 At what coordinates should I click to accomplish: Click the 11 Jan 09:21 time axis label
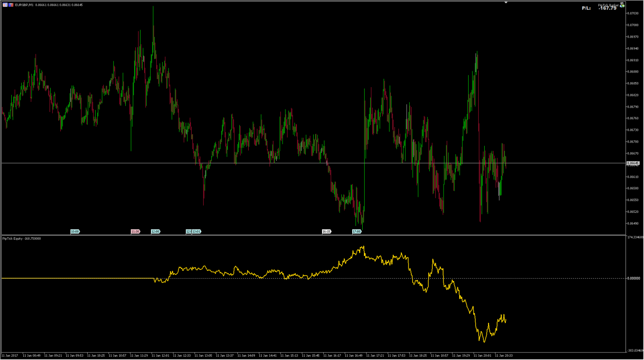coord(53,356)
